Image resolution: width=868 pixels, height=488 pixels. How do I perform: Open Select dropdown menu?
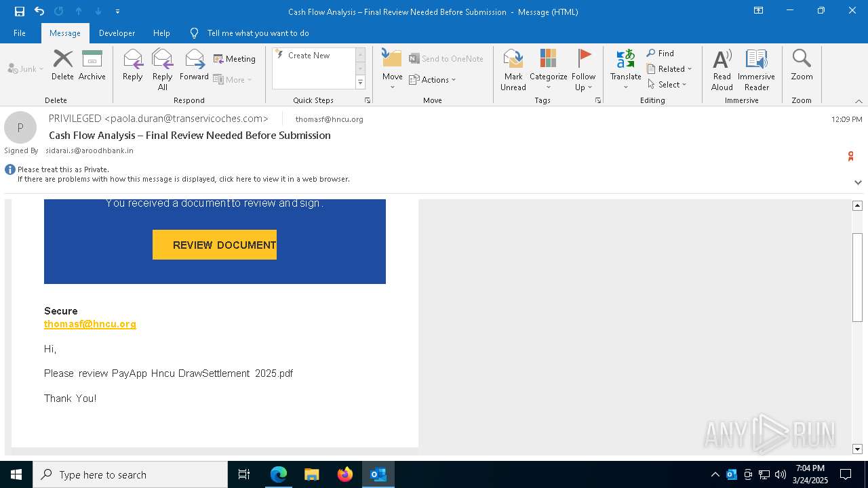(x=667, y=85)
